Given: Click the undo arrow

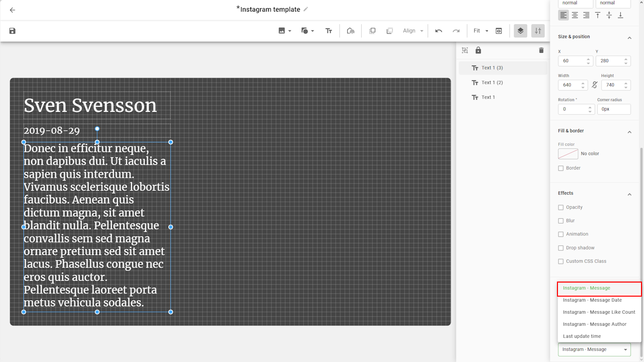Looking at the screenshot, I should (x=439, y=31).
